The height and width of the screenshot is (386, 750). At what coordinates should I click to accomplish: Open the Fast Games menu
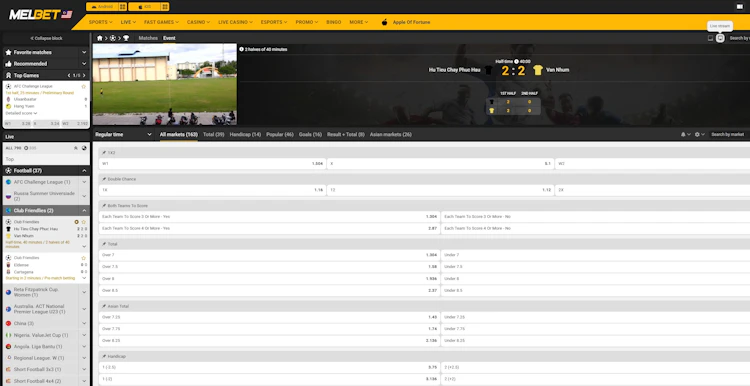[x=161, y=22]
